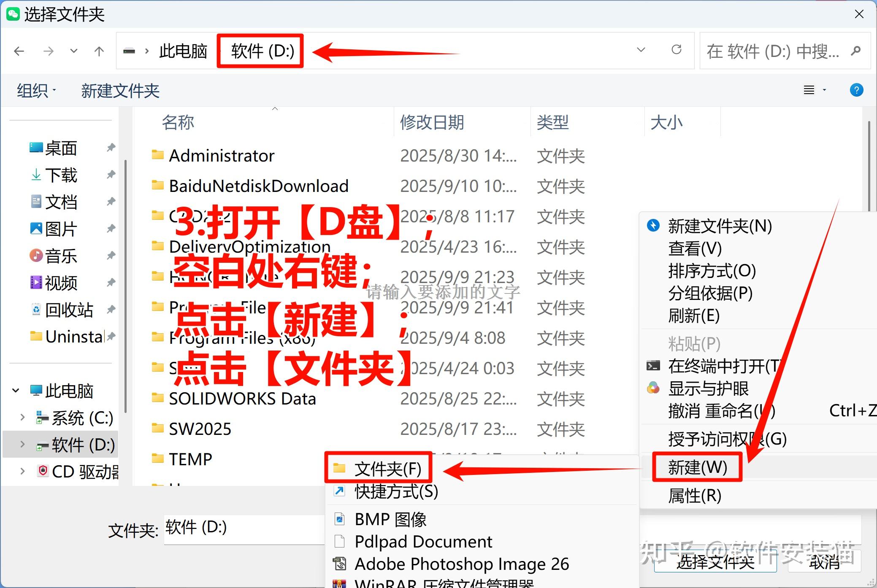Choose 授予访问权限(G) in context menu
Screen dimensions: 877x588
click(x=728, y=439)
